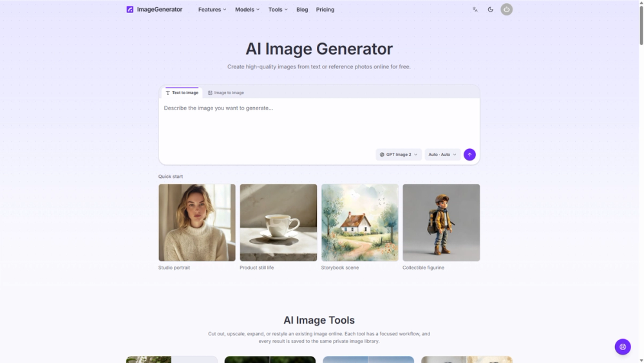Click the ImageGenerator logo icon
644x363 pixels.
tap(130, 10)
